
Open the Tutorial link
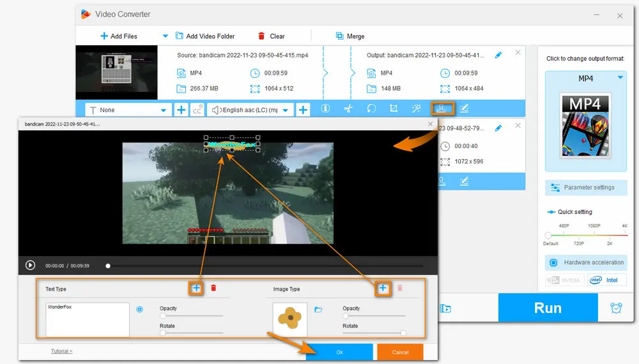pyautogui.click(x=61, y=351)
